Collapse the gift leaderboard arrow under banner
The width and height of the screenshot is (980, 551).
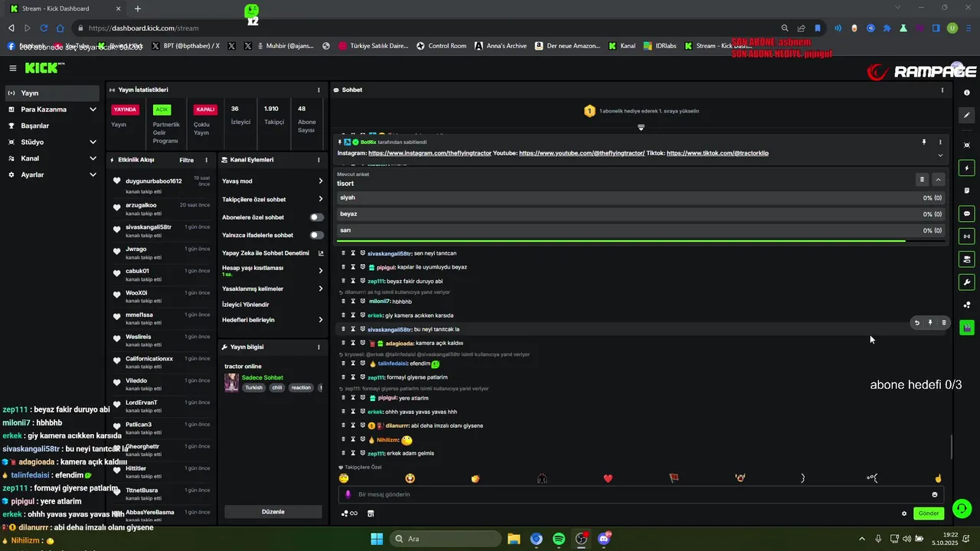coord(642,127)
